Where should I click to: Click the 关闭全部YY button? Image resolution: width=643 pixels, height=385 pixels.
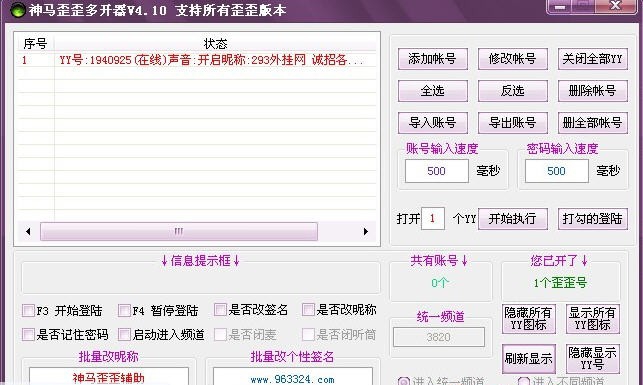pyautogui.click(x=593, y=59)
